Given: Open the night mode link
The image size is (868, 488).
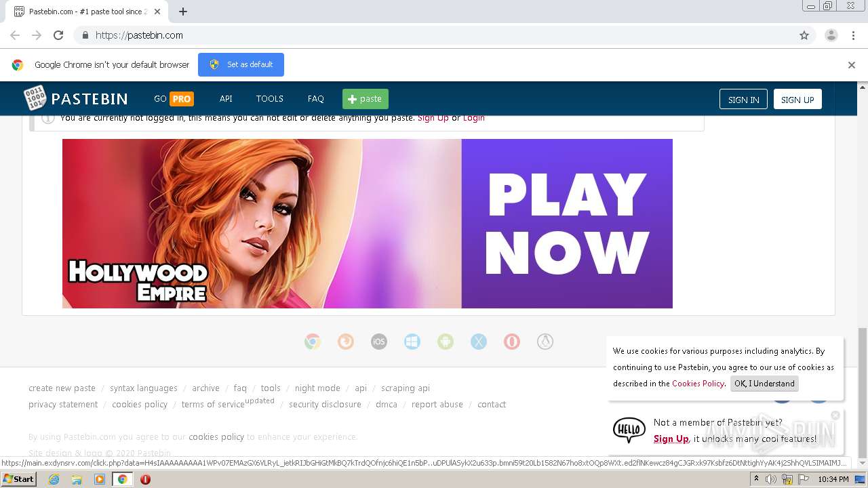Looking at the screenshot, I should pyautogui.click(x=317, y=388).
